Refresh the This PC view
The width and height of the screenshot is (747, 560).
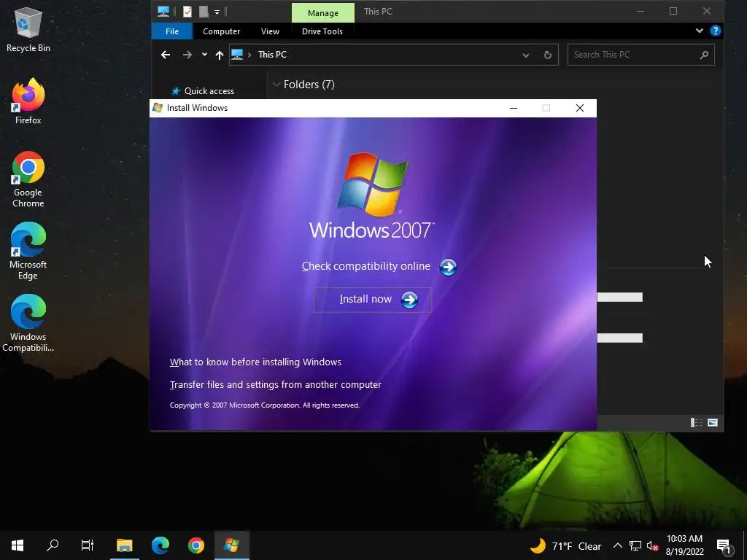(x=547, y=55)
